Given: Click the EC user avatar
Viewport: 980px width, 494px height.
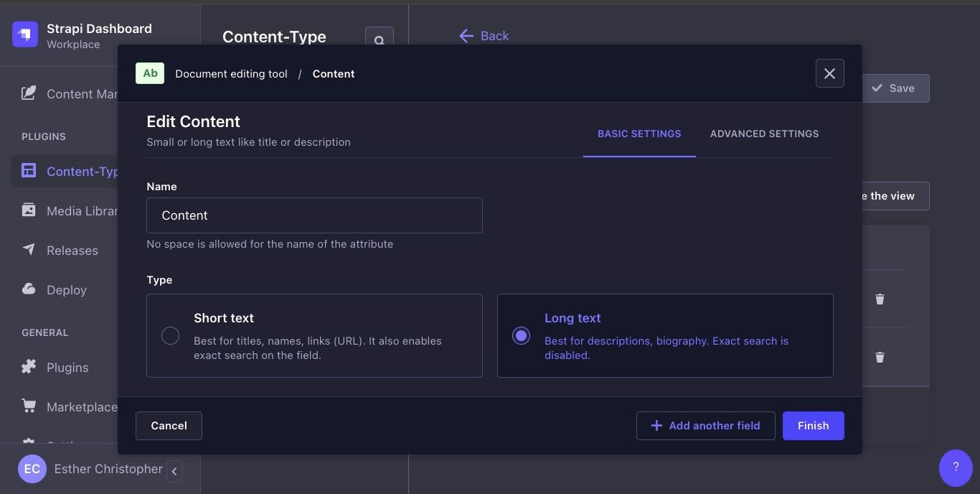Looking at the screenshot, I should click(32, 469).
